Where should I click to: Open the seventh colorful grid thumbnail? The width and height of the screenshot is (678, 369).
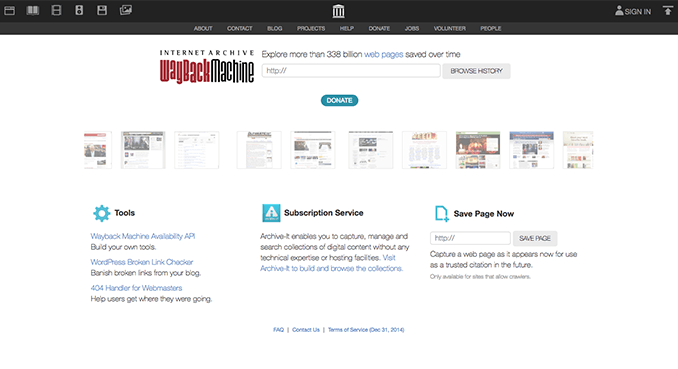pos(424,150)
